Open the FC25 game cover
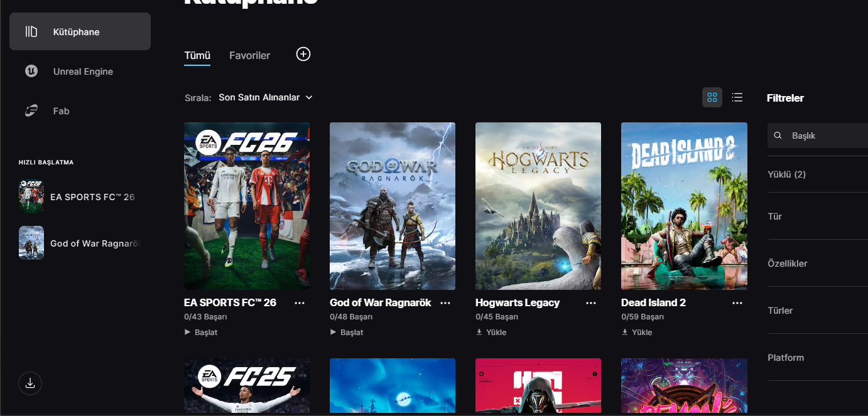The image size is (868, 416). 247,387
